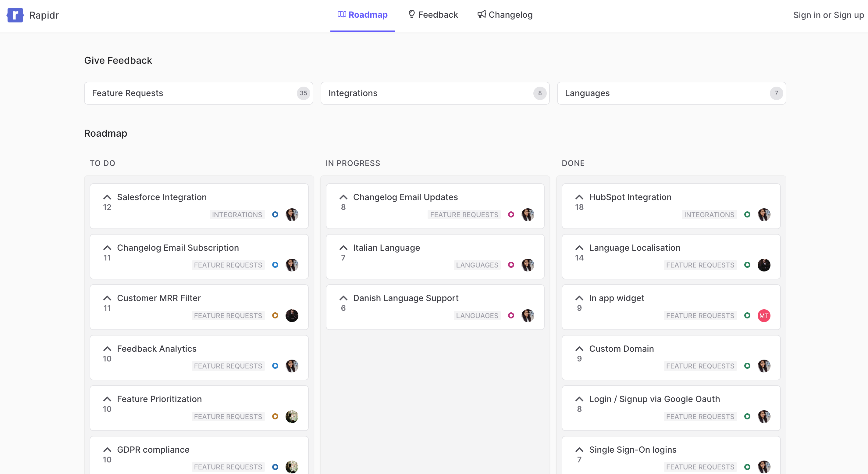Click the green status dot on HubSpot Integration
The width and height of the screenshot is (868, 474).
click(x=748, y=214)
